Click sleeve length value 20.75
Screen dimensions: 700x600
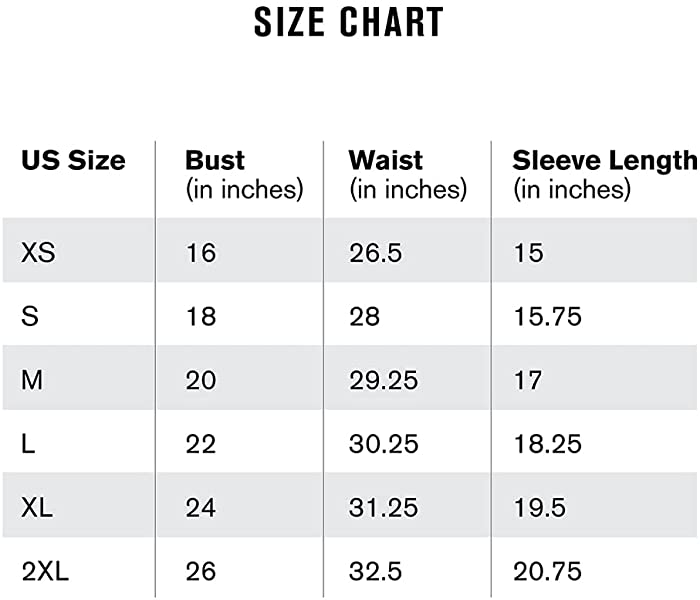coord(548,571)
